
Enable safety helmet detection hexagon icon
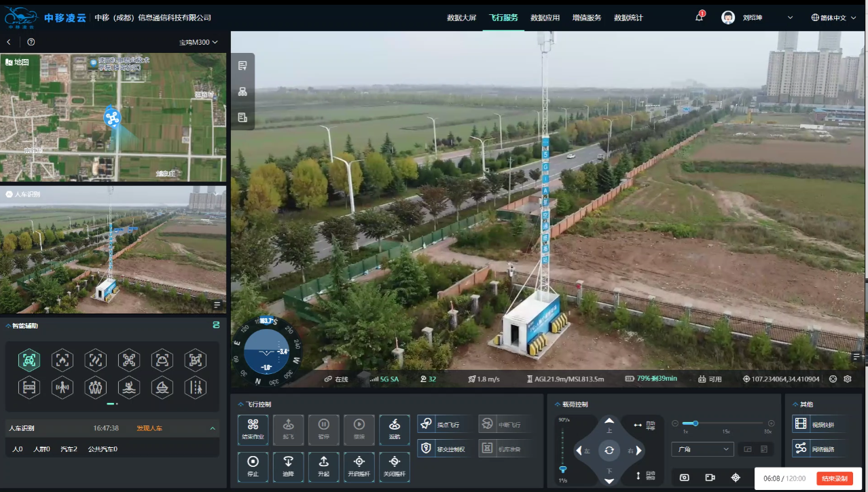point(162,360)
